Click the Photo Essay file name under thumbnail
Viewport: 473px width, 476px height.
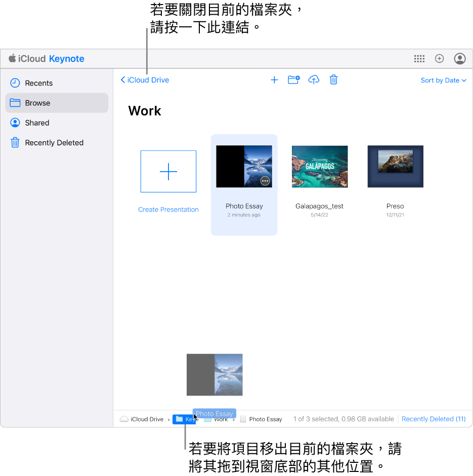[244, 206]
